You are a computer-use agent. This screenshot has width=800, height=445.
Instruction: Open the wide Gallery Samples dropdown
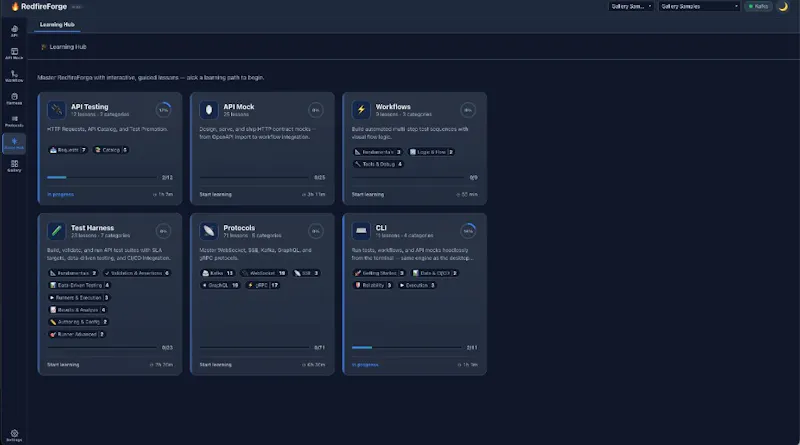699,7
